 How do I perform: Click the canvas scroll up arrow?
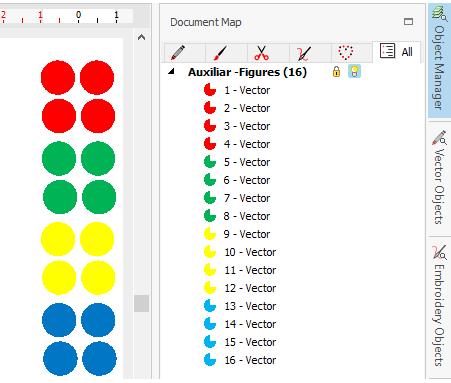pyautogui.click(x=141, y=37)
